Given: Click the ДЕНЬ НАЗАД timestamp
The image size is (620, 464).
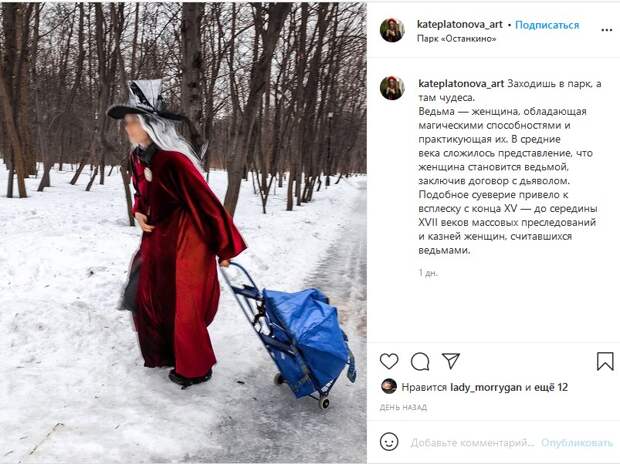Looking at the screenshot, I should coord(403,407).
